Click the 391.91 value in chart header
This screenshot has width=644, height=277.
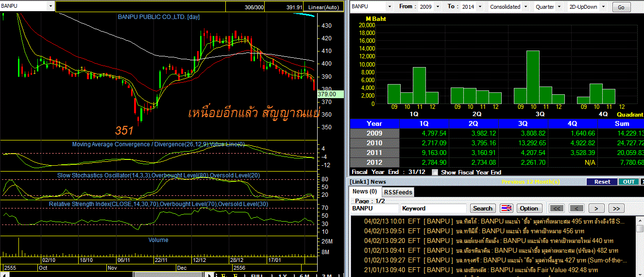294,8
